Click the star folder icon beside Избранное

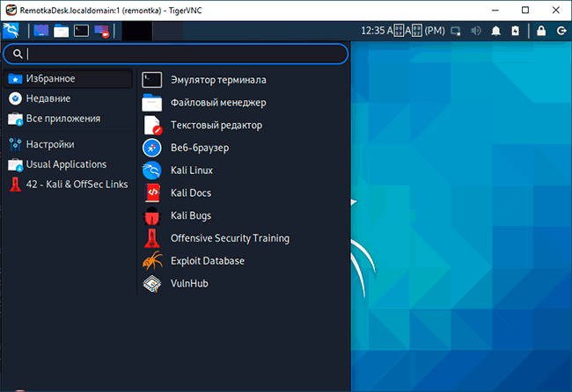[x=15, y=79]
